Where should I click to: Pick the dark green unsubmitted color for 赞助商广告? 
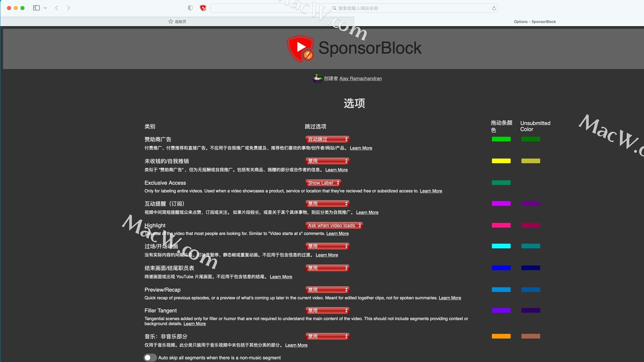[531, 139]
